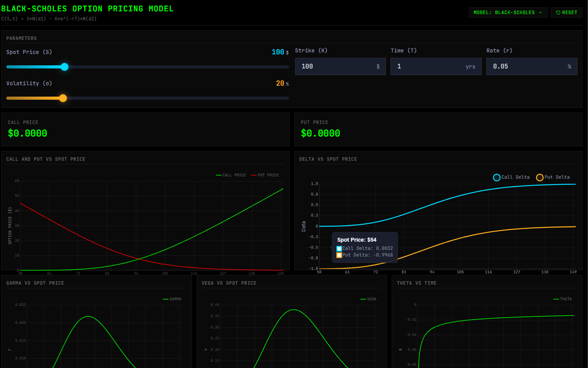This screenshot has height=368, width=588.
Task: Hide the Call Price legend series
Action: point(231,175)
